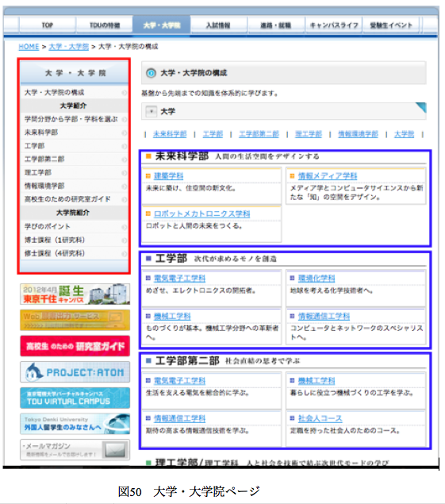Jump to 情報環境学部 via anchor link row
Screen dimensions: 445x504
pyautogui.click(x=358, y=134)
